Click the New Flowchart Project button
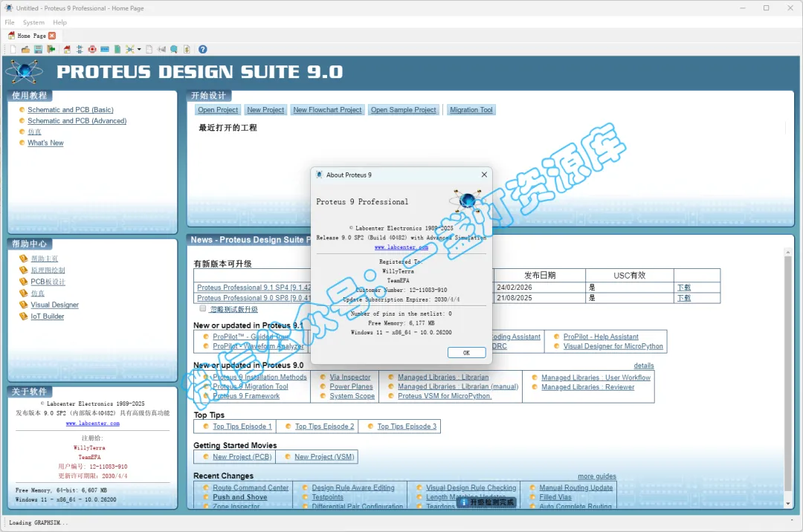 point(327,110)
